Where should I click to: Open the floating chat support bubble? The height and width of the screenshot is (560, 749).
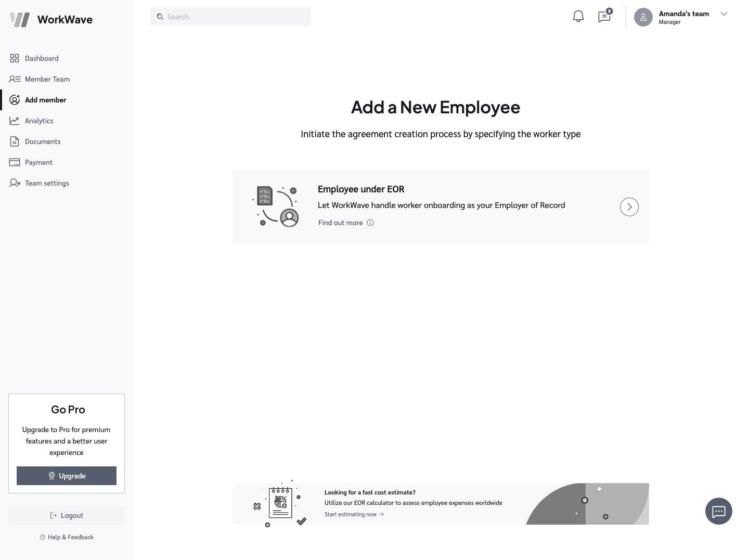pyautogui.click(x=718, y=511)
